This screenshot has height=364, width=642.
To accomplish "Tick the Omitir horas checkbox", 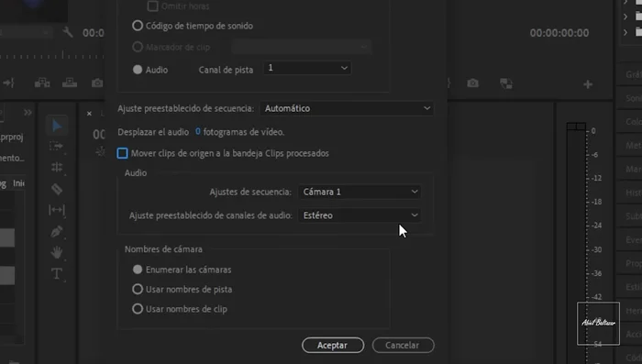I will click(x=153, y=6).
